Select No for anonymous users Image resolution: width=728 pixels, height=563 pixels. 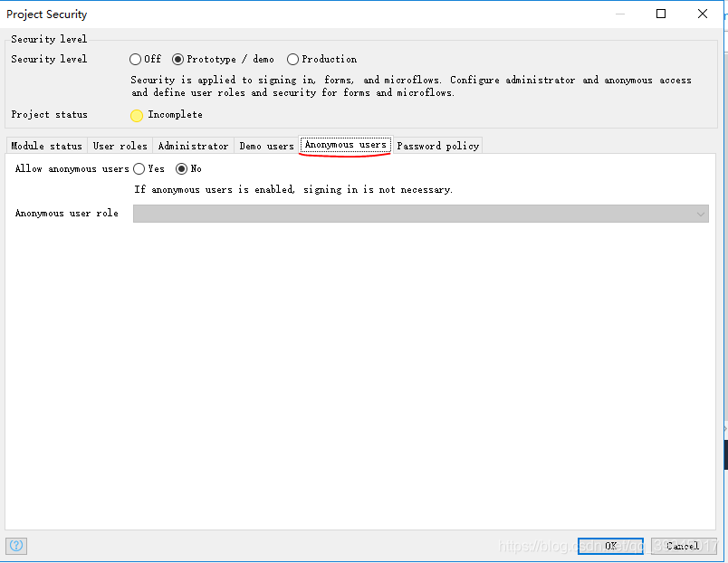[181, 169]
